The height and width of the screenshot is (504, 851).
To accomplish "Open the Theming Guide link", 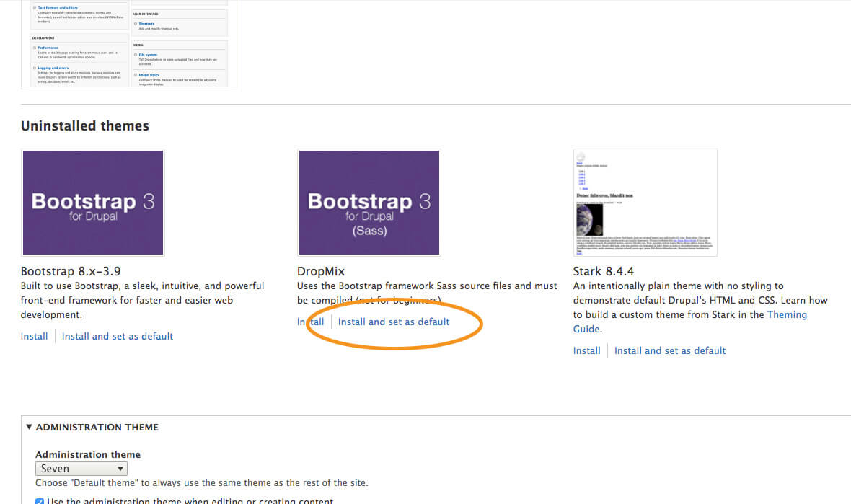I will pyautogui.click(x=787, y=314).
